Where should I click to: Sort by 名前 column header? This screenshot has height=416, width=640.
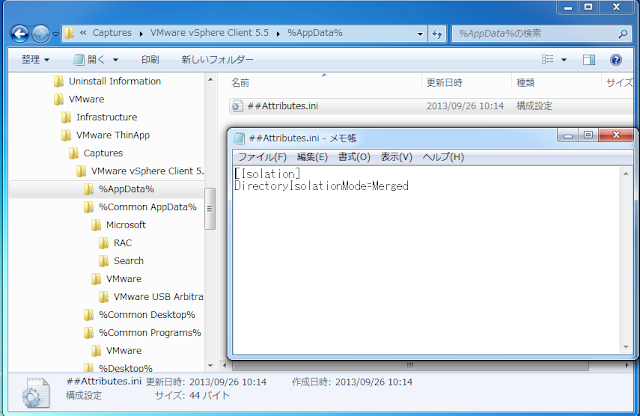(240, 83)
